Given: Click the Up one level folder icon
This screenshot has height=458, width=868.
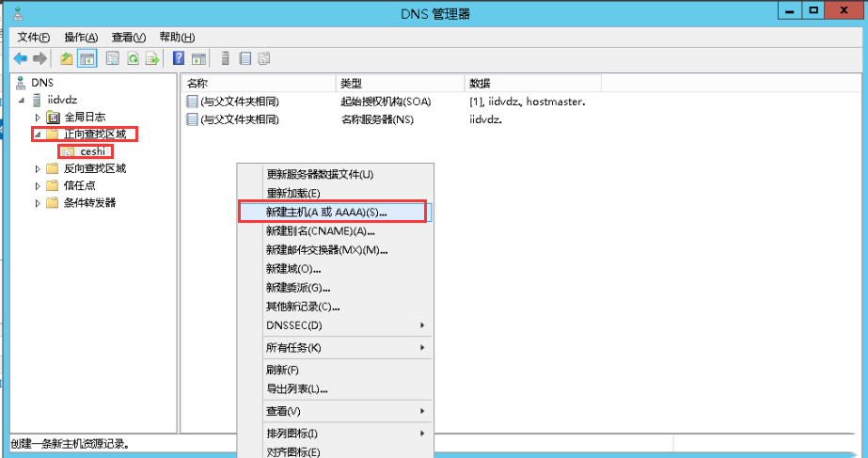Looking at the screenshot, I should tap(67, 58).
